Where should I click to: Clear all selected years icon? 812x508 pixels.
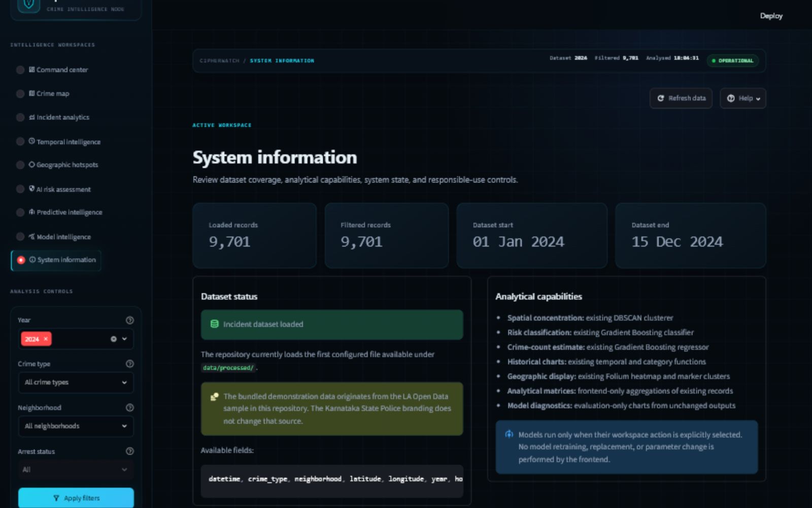[114, 339]
